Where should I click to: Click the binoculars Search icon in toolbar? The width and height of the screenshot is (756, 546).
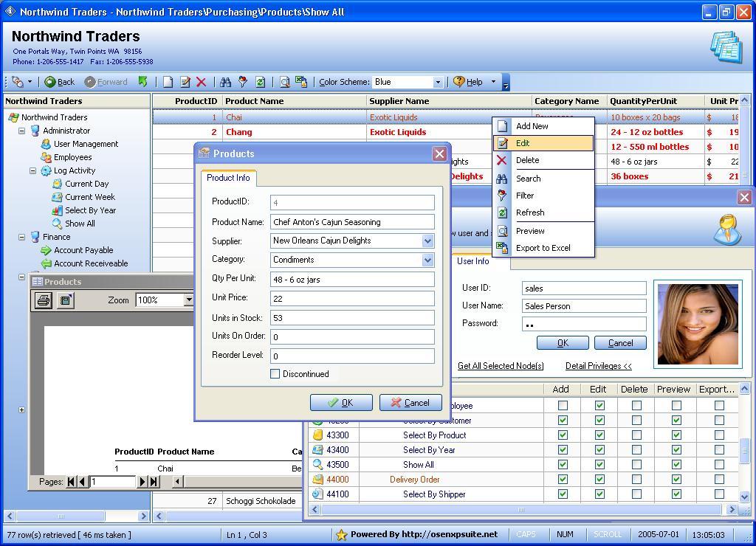(x=225, y=82)
